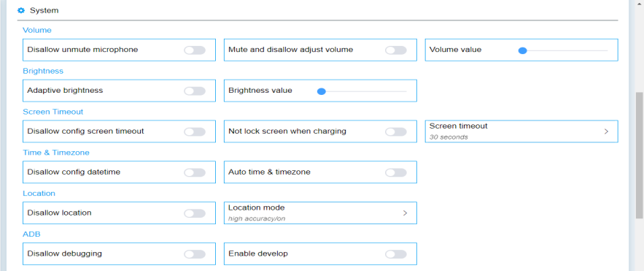Click Volume value slider handle
This screenshot has width=644, height=271.
coord(522,50)
